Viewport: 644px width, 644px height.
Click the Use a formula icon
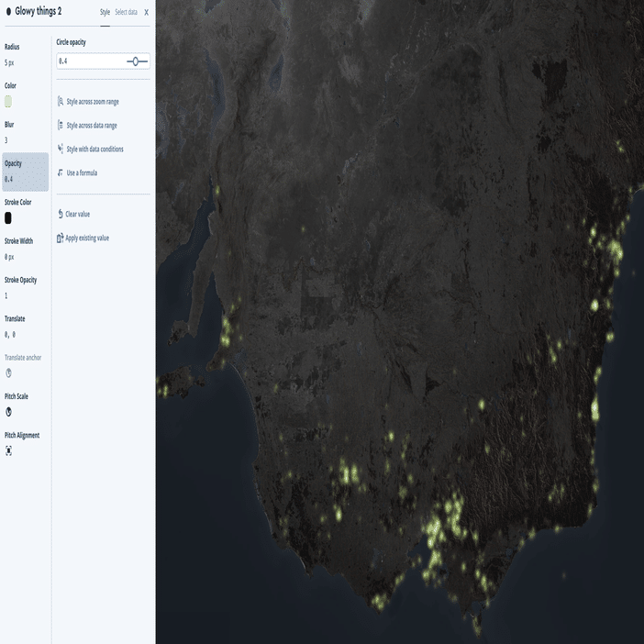61,172
